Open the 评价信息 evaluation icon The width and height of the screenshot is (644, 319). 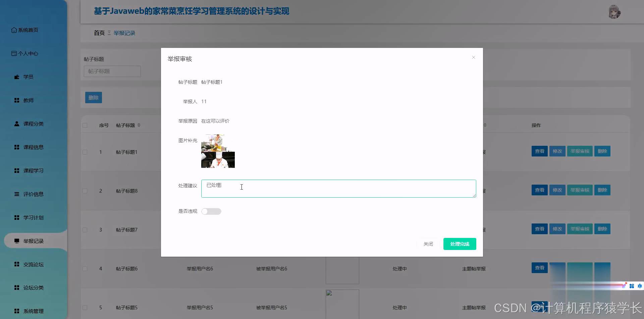tap(16, 194)
